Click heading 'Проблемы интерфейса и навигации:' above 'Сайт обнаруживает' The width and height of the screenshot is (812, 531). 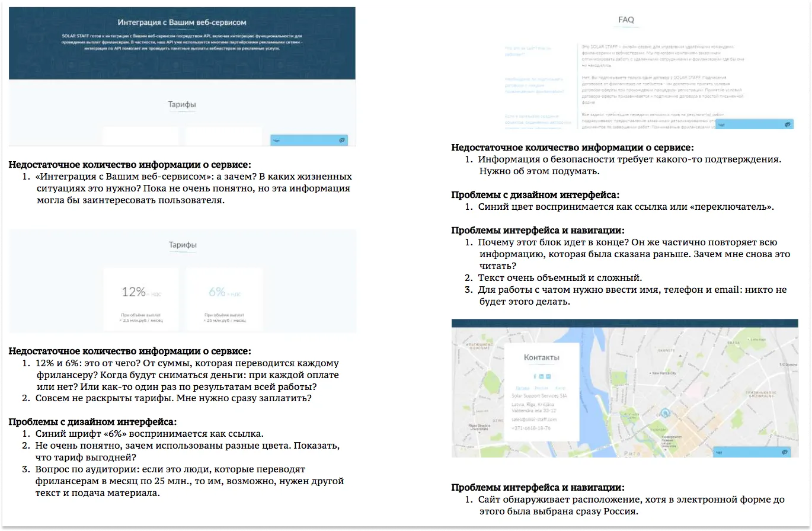pos(538,488)
